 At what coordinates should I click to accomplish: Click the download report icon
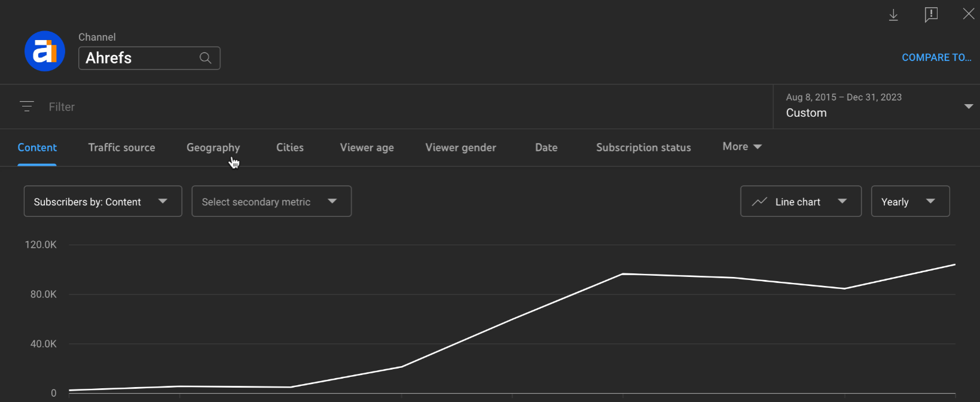coord(893,15)
